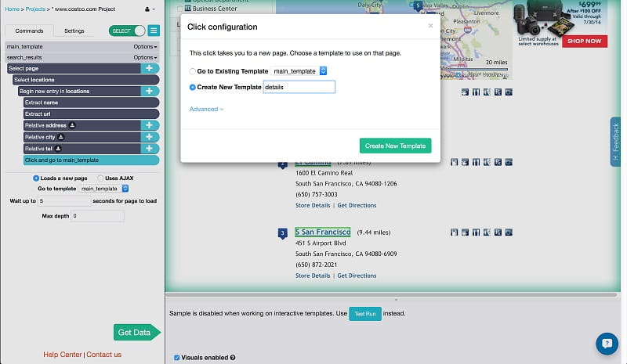Image resolution: width=627 pixels, height=364 pixels.
Task: Focus the new template name field
Action: [299, 87]
